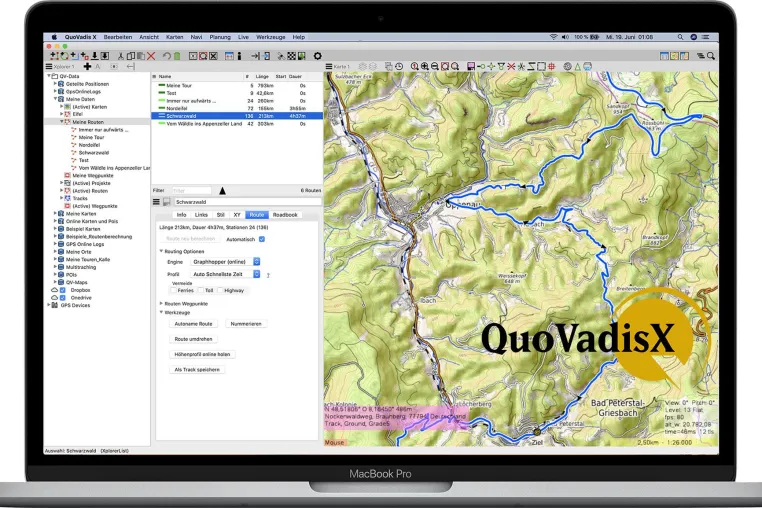Click the floppy disk icon beside Schwarzwald name

pyautogui.click(x=166, y=202)
